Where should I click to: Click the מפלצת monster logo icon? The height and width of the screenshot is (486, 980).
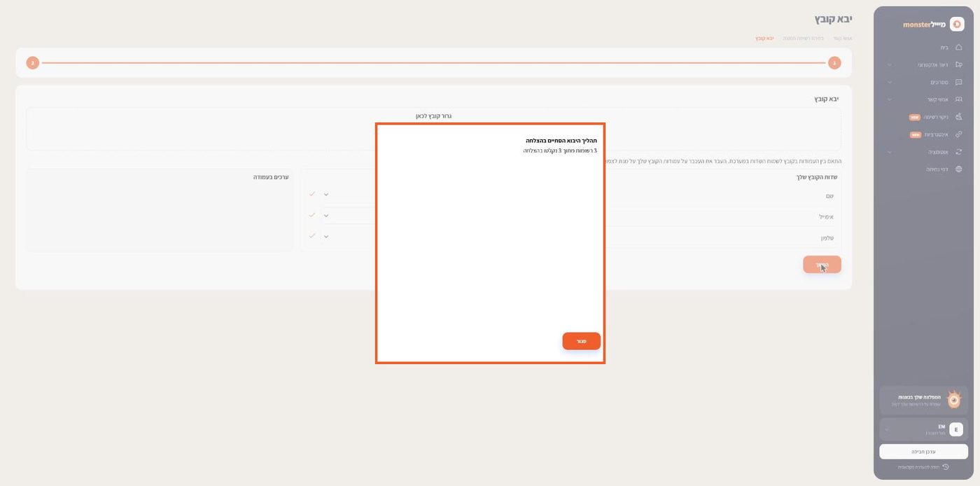956,24
